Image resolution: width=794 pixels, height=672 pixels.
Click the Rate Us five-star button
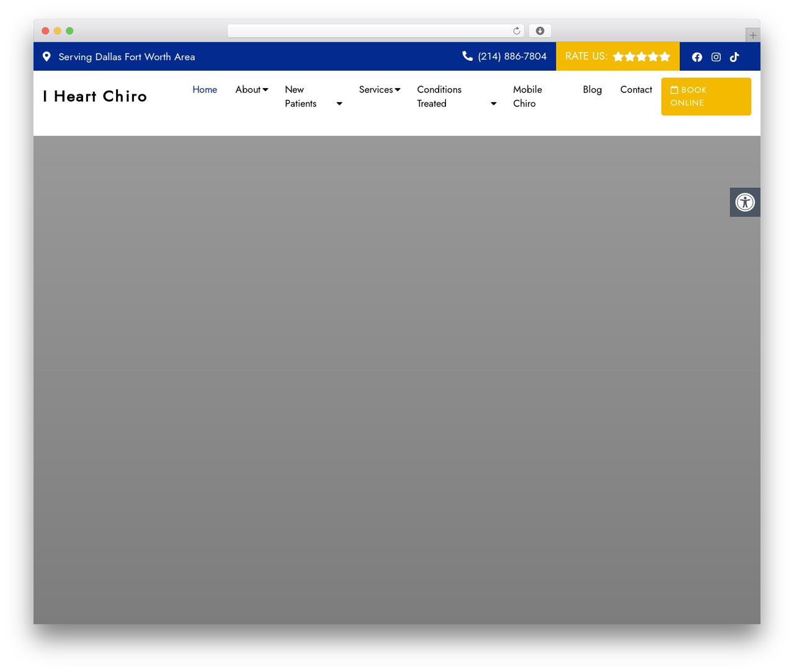pyautogui.click(x=618, y=56)
